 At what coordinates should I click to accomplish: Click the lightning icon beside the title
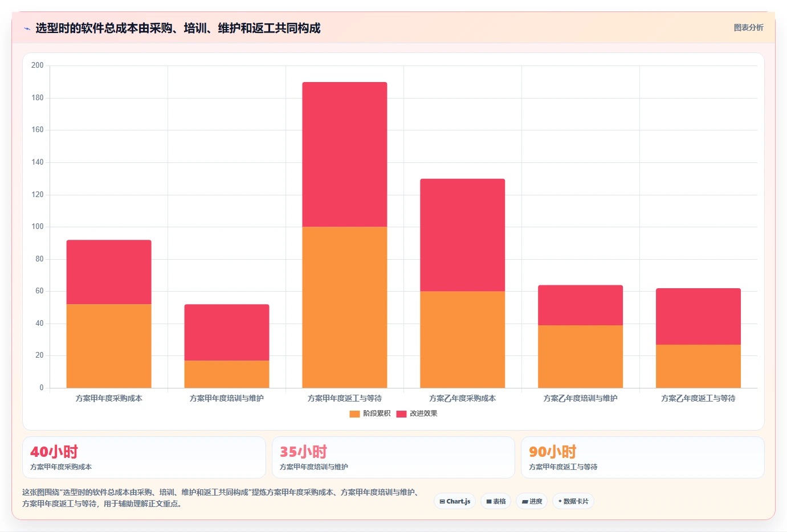[x=27, y=28]
